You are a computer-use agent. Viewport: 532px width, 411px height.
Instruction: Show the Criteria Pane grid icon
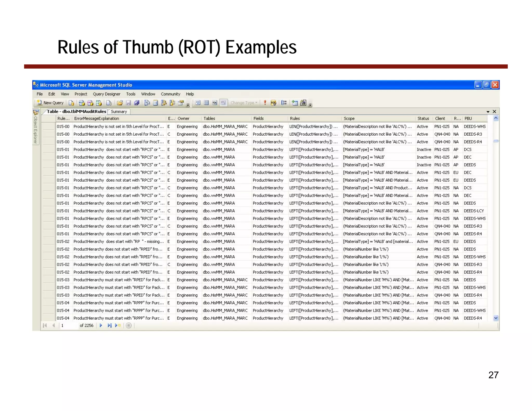(x=206, y=103)
